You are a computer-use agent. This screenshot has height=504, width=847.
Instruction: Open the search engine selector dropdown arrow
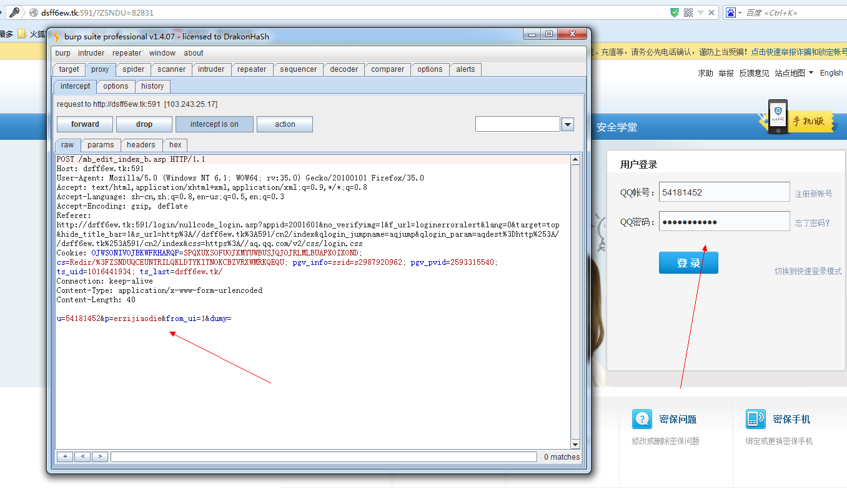(740, 12)
